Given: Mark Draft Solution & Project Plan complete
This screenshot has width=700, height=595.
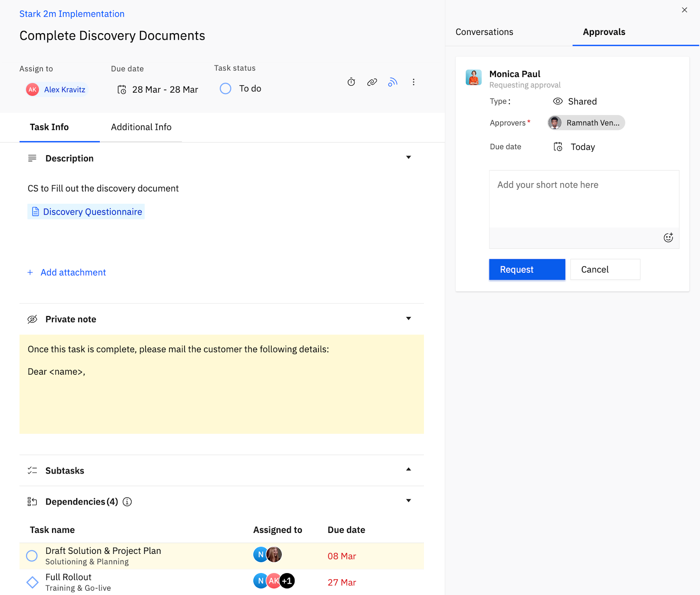Looking at the screenshot, I should (x=32, y=556).
